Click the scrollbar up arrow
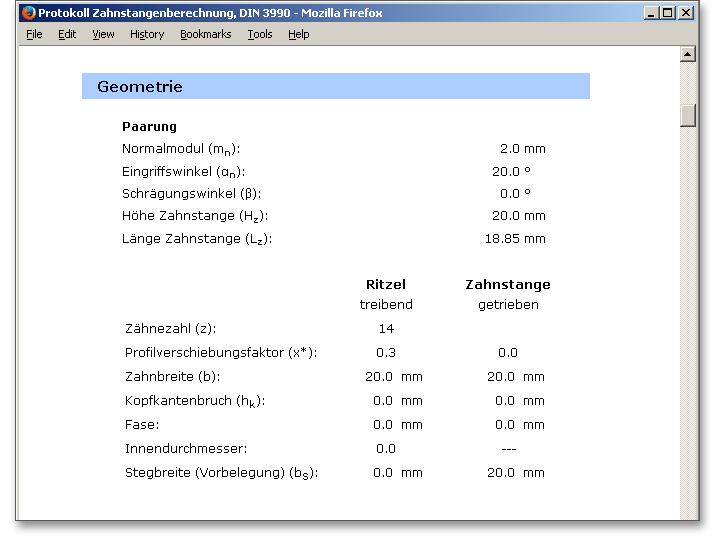The height and width of the screenshot is (536, 715). click(688, 55)
